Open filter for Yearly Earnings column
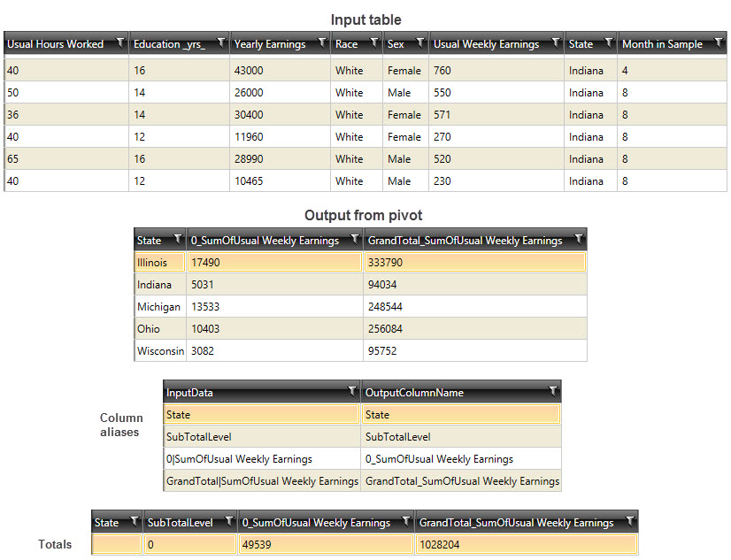The height and width of the screenshot is (560, 731). (322, 42)
